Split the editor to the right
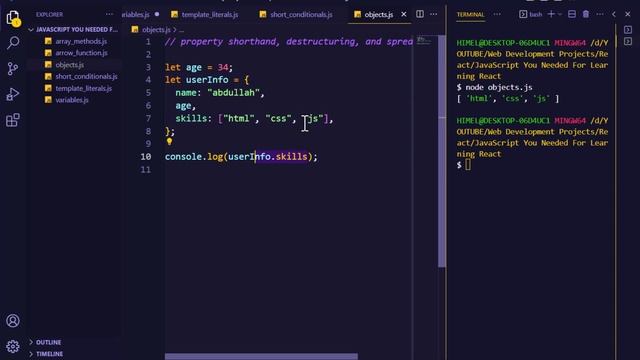Viewport: 640px width, 360px height. (x=420, y=14)
